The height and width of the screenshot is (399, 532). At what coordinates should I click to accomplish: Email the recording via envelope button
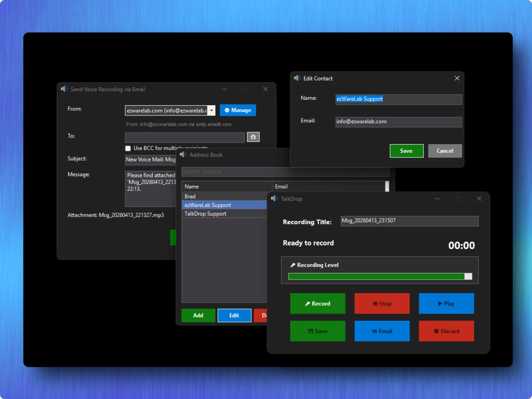[x=382, y=331]
